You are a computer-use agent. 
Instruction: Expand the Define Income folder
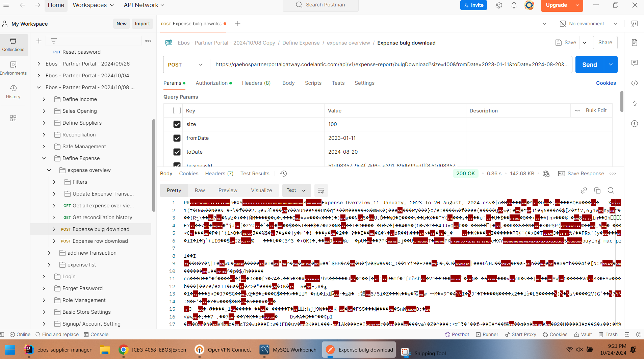[x=44, y=99]
